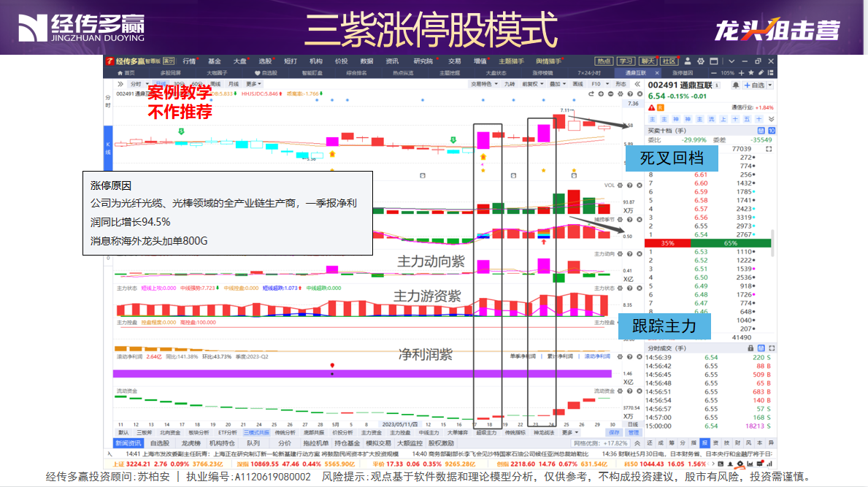
Task: Click the red warning triangle icon
Action: [x=652, y=107]
